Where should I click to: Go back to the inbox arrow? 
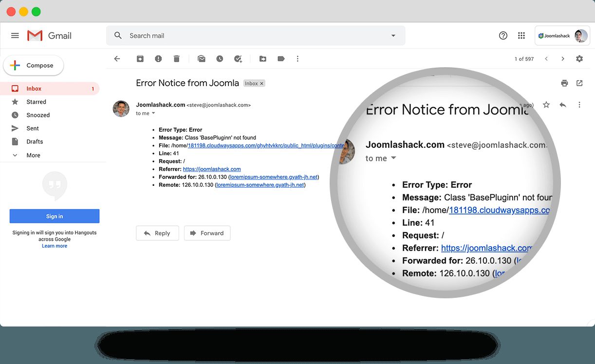click(117, 59)
